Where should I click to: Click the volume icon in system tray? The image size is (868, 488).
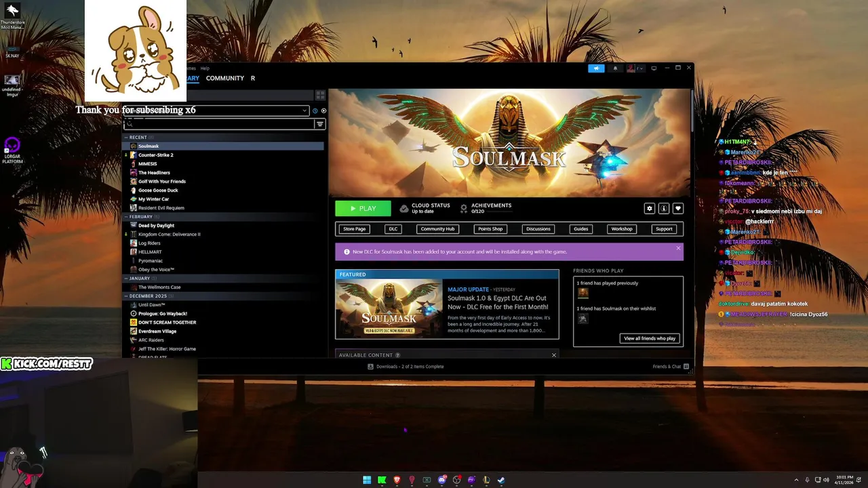825,480
